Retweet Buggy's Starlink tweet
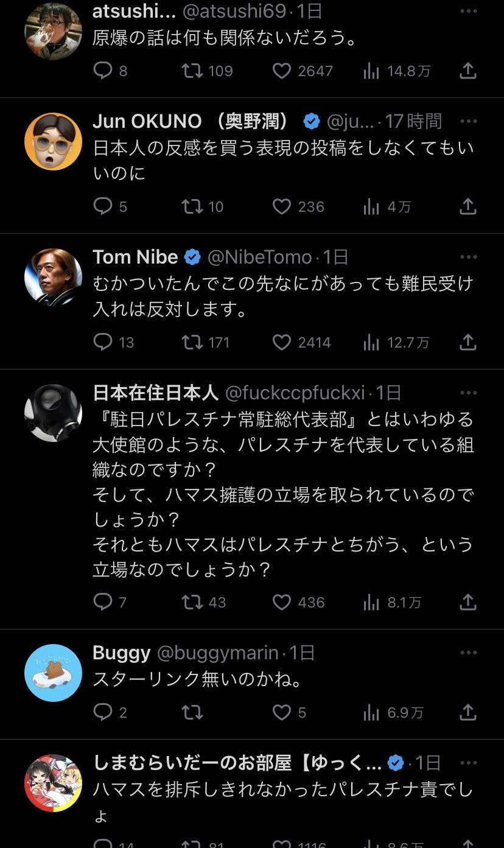Image resolution: width=504 pixels, height=848 pixels. click(192, 712)
